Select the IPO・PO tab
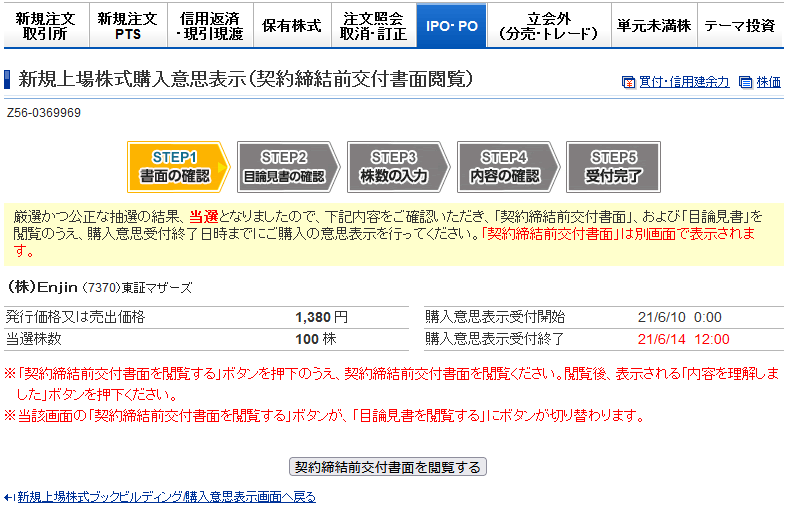 [x=451, y=26]
